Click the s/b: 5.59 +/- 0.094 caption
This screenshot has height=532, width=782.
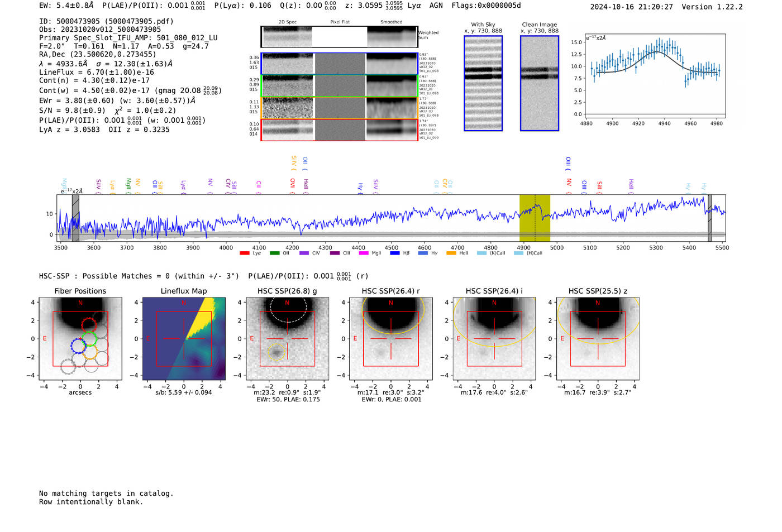184,392
